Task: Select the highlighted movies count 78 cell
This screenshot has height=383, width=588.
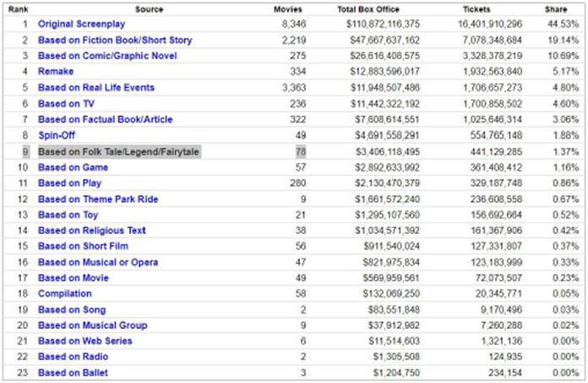Action: (299, 151)
